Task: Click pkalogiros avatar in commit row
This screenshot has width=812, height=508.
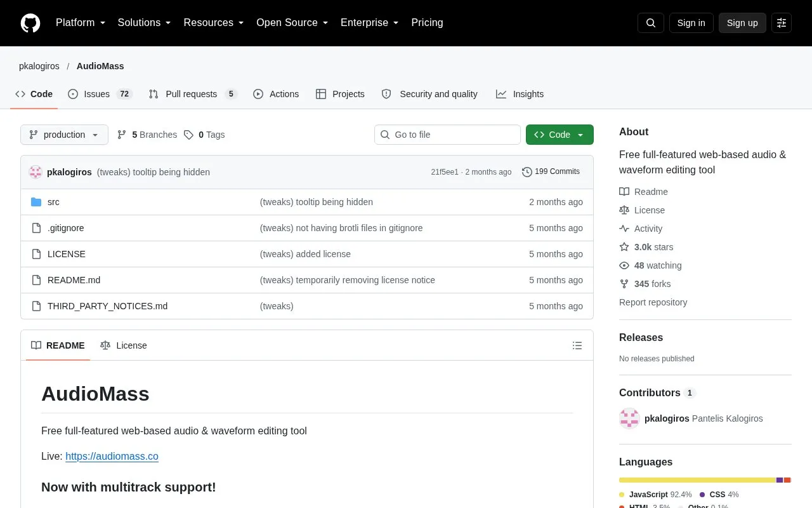Action: [x=36, y=172]
